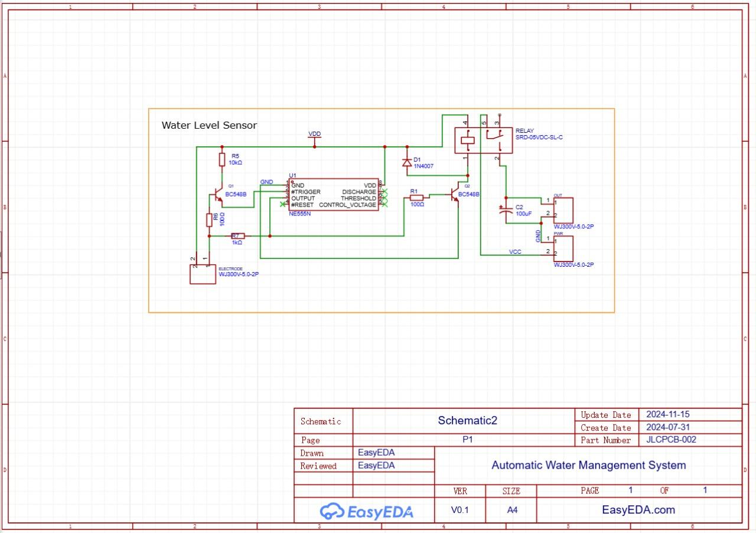
Task: Click the VCC net label
Action: 515,252
